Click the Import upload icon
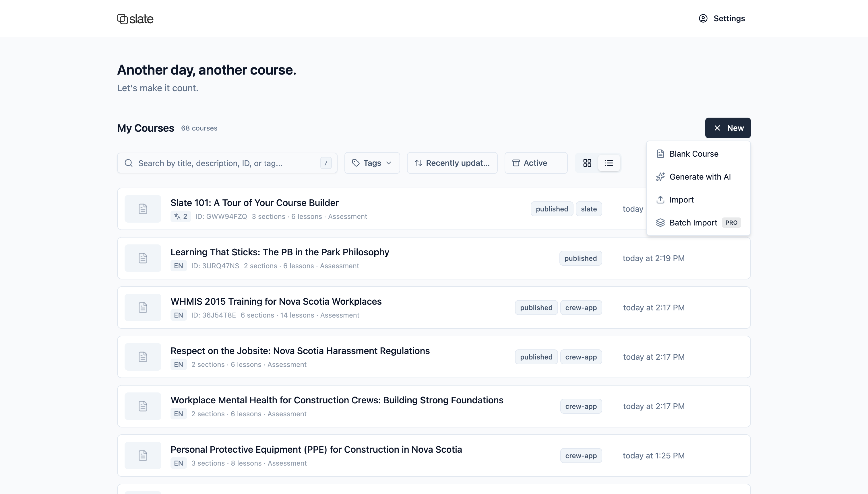 (660, 199)
